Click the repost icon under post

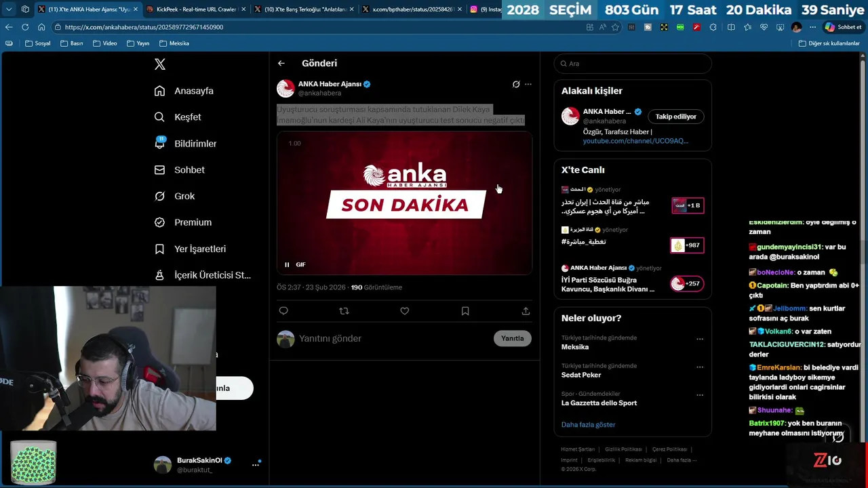pos(344,310)
